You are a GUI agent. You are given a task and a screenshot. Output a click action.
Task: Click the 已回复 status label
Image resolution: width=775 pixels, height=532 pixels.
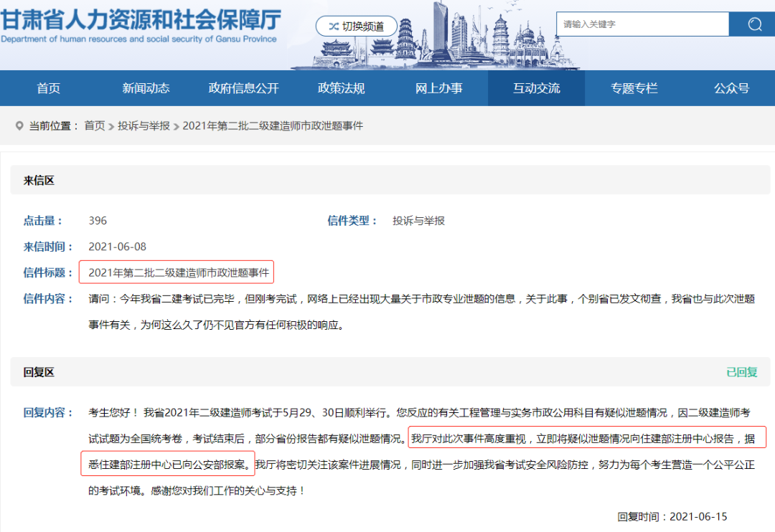tap(741, 372)
